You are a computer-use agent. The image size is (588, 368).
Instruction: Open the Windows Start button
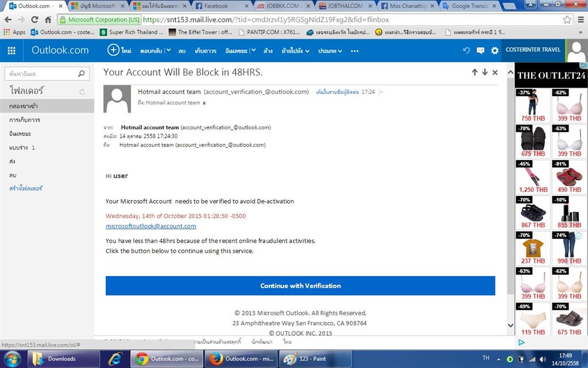coord(12,359)
